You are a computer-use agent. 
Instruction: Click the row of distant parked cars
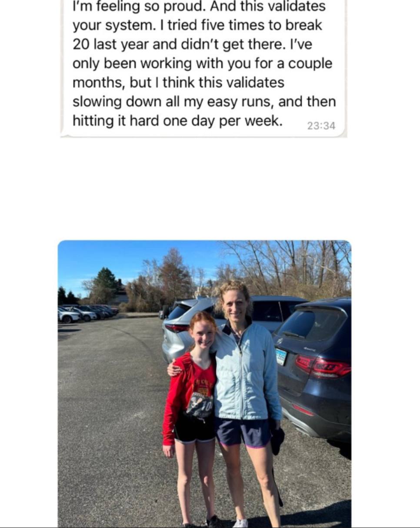coord(87,313)
